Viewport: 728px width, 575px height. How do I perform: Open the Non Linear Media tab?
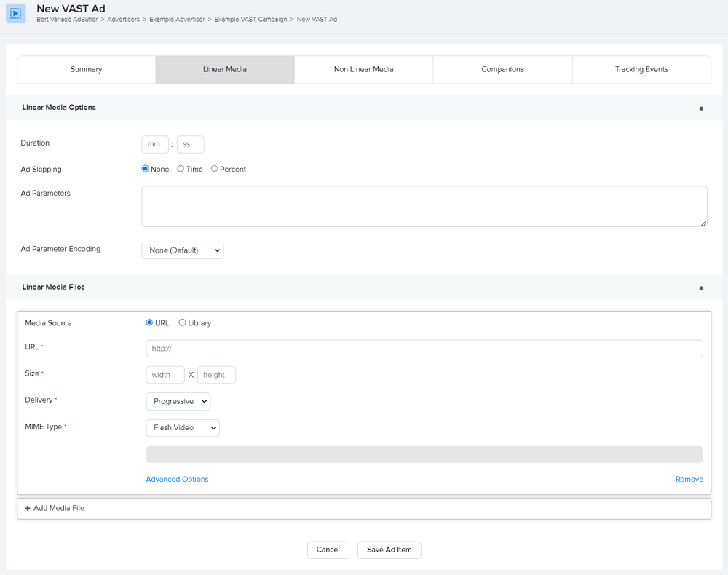tap(363, 70)
